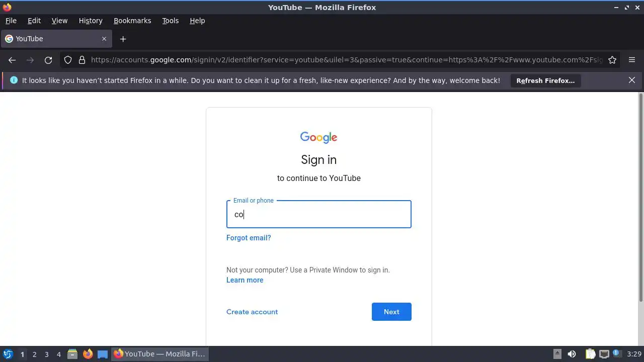The width and height of the screenshot is (644, 362).
Task: Minimize the Firefox window
Action: 616,8
